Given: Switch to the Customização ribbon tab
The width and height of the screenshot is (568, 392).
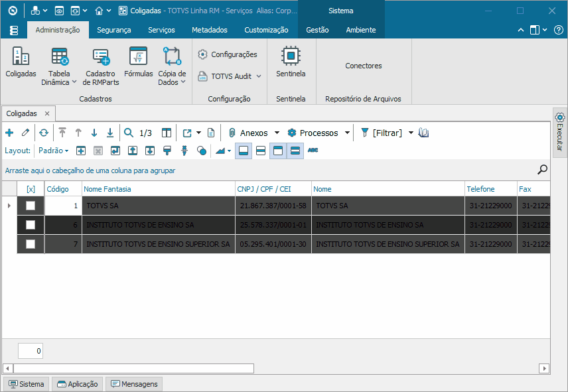Looking at the screenshot, I should (x=266, y=30).
